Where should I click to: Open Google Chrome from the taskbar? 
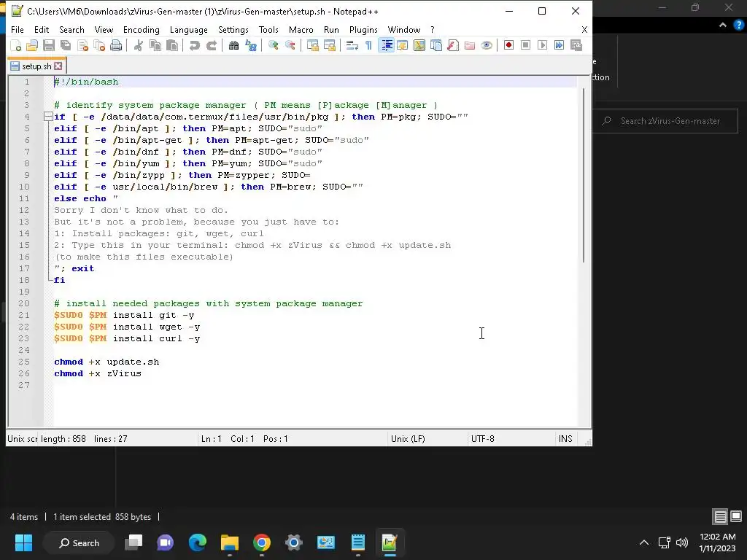point(262,542)
